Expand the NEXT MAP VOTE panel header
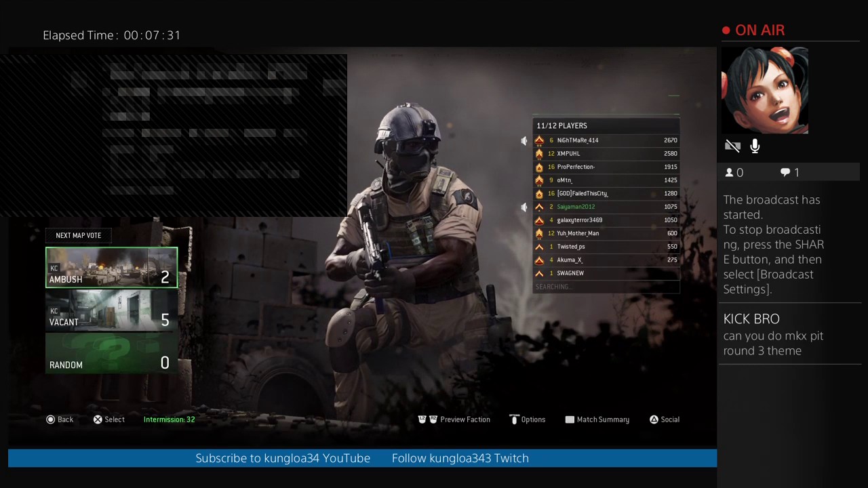Image resolution: width=868 pixels, height=488 pixels. click(x=78, y=235)
